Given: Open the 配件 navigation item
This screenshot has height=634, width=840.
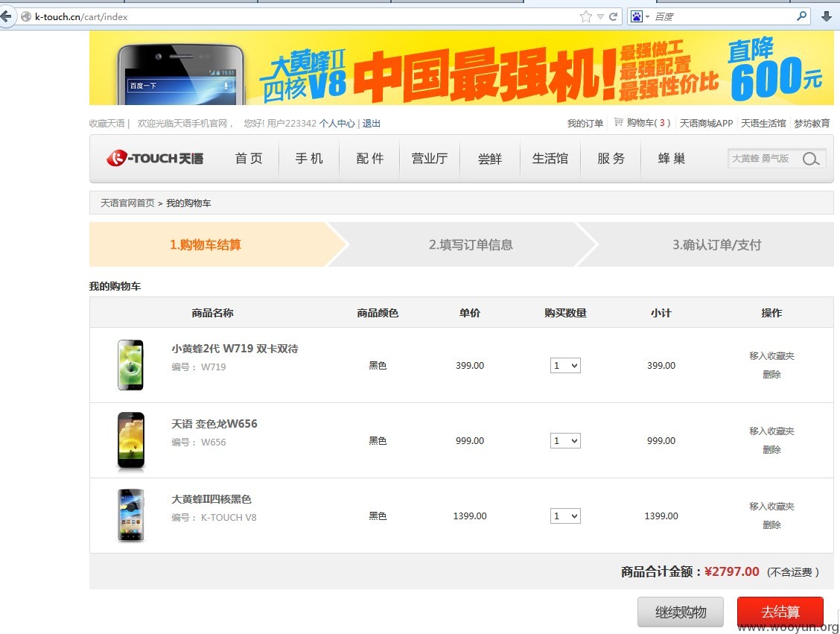Looking at the screenshot, I should point(369,159).
